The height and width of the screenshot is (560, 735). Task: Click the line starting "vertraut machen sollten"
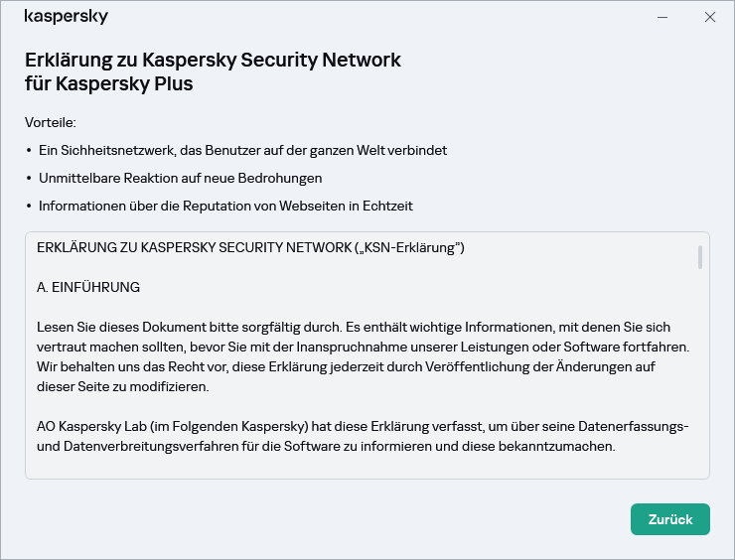363,347
